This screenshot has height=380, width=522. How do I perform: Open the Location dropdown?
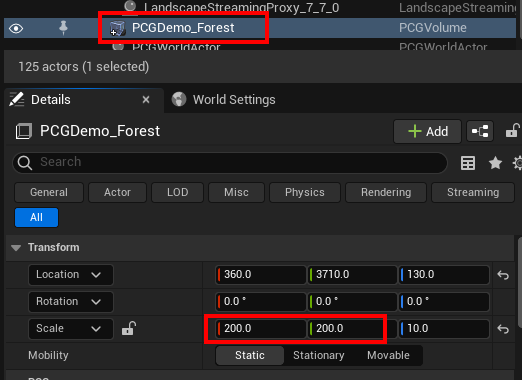[x=71, y=275]
